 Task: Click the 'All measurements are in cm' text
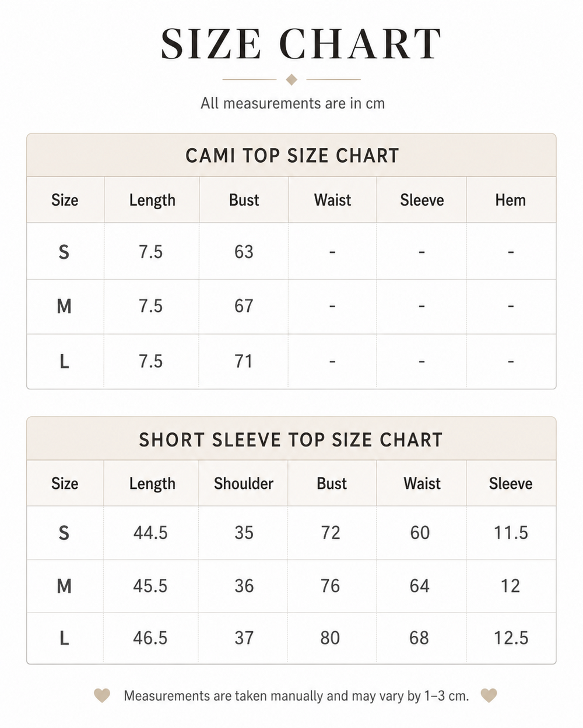(x=293, y=104)
